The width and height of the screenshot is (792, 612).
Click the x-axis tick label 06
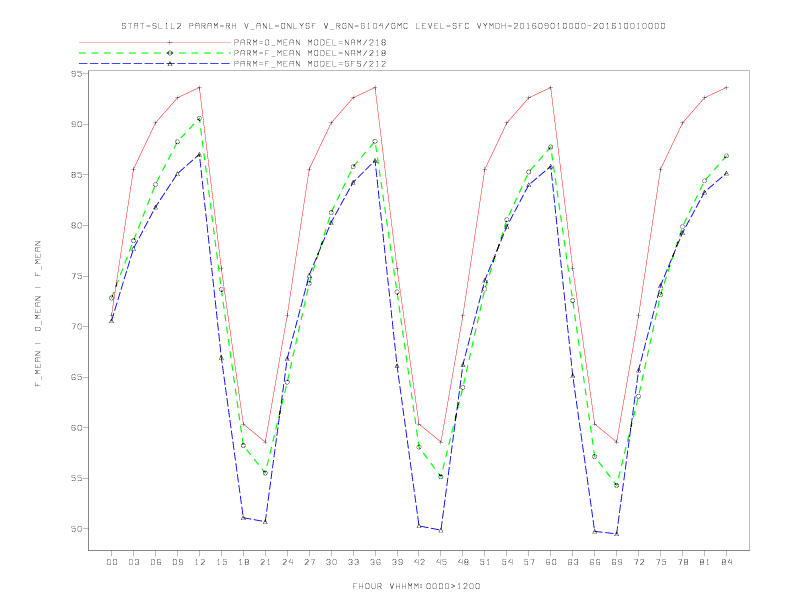click(156, 562)
